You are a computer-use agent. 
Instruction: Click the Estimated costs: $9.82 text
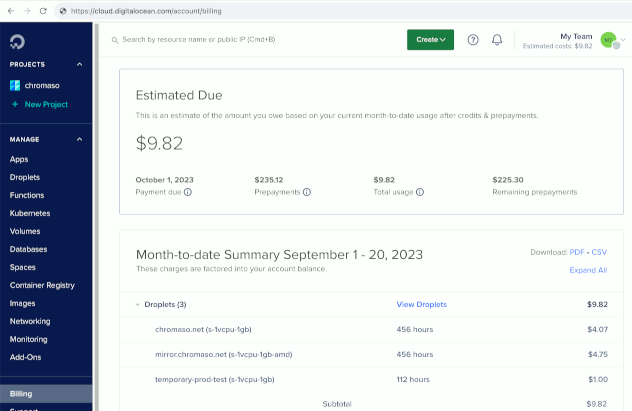click(x=557, y=46)
